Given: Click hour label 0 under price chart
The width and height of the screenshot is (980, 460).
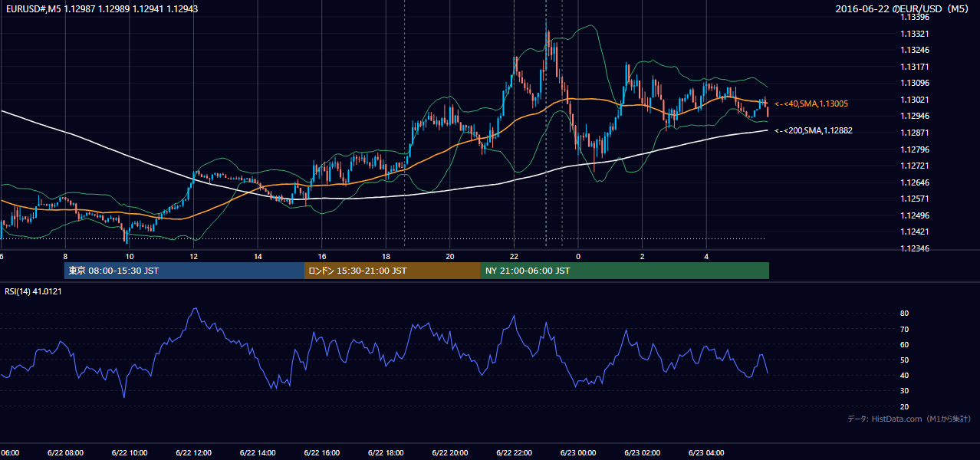Looking at the screenshot, I should pos(578,257).
